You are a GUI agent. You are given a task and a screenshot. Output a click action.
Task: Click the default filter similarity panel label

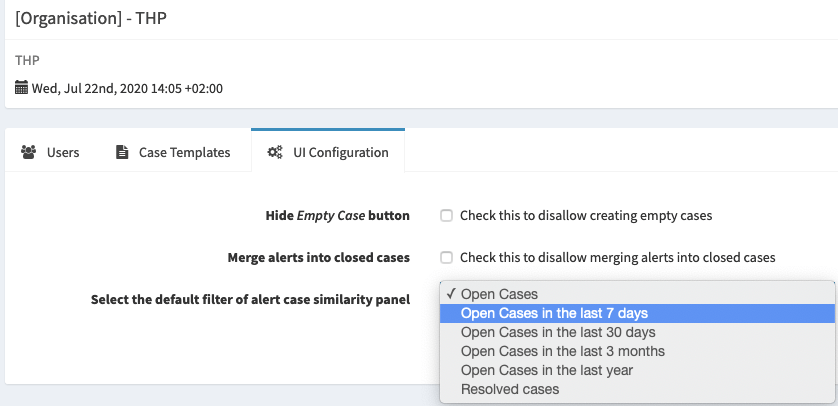[250, 299]
